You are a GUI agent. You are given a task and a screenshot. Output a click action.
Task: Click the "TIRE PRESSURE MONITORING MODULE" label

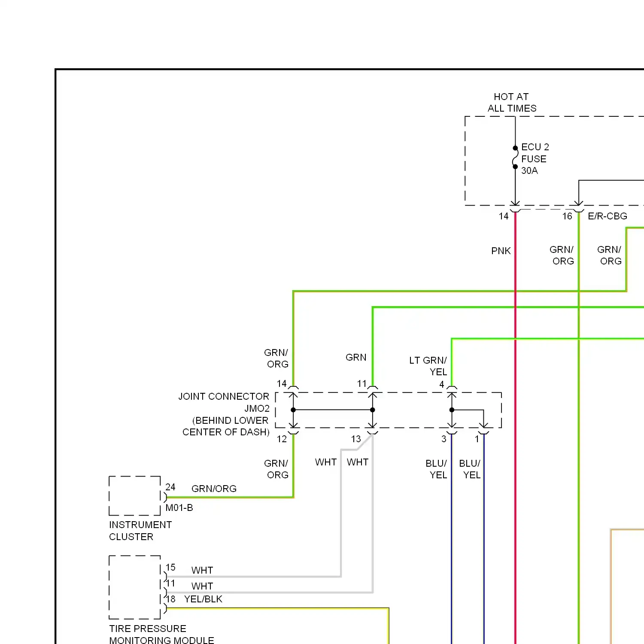tap(161, 634)
